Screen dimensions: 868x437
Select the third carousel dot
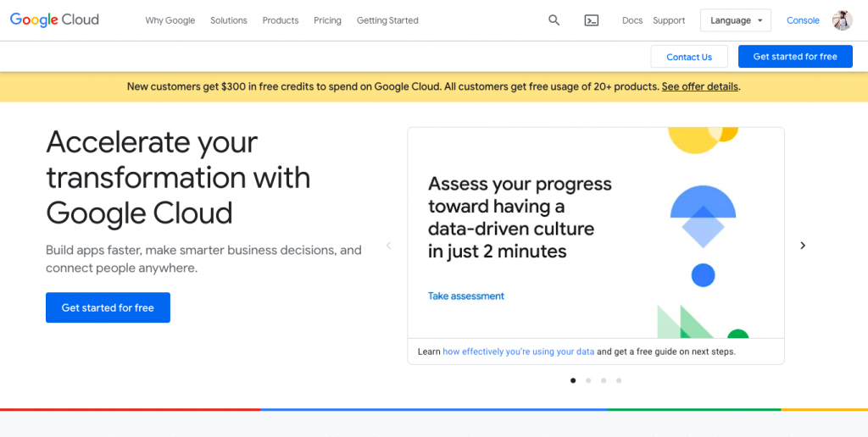[604, 380]
